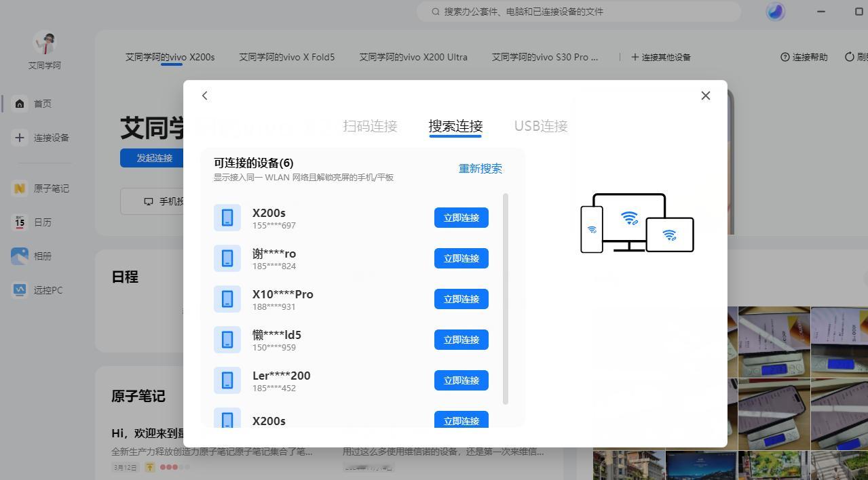The image size is (868, 480).
Task: Connect to device 懒****ld5
Action: 461,340
